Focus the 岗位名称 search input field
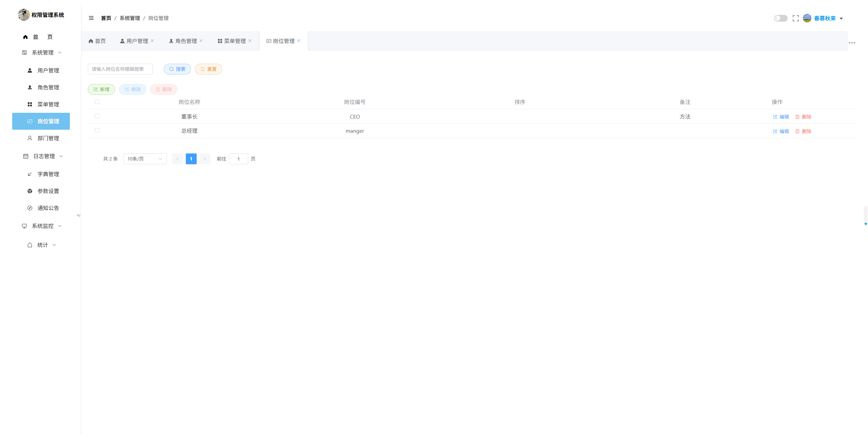The height and width of the screenshot is (442, 868). [120, 69]
